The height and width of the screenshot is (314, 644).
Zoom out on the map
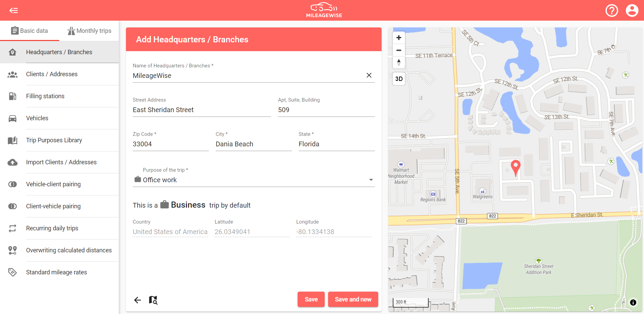[399, 50]
